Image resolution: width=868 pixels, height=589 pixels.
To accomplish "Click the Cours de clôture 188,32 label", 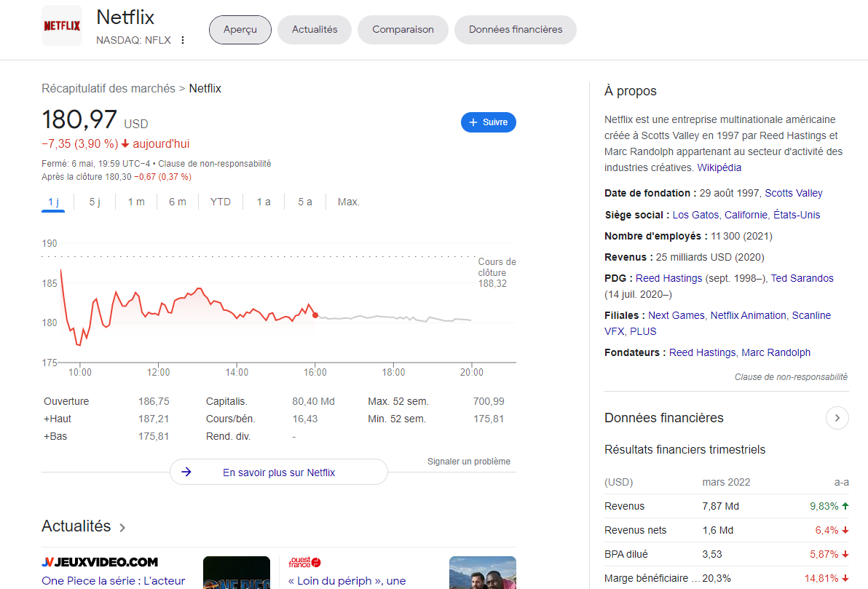I will point(497,272).
